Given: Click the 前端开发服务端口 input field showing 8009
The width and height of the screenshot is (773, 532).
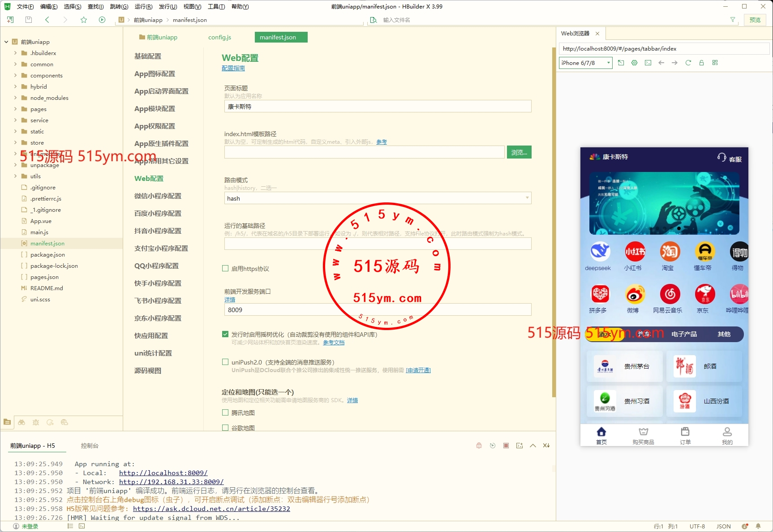Looking at the screenshot, I should (x=377, y=310).
